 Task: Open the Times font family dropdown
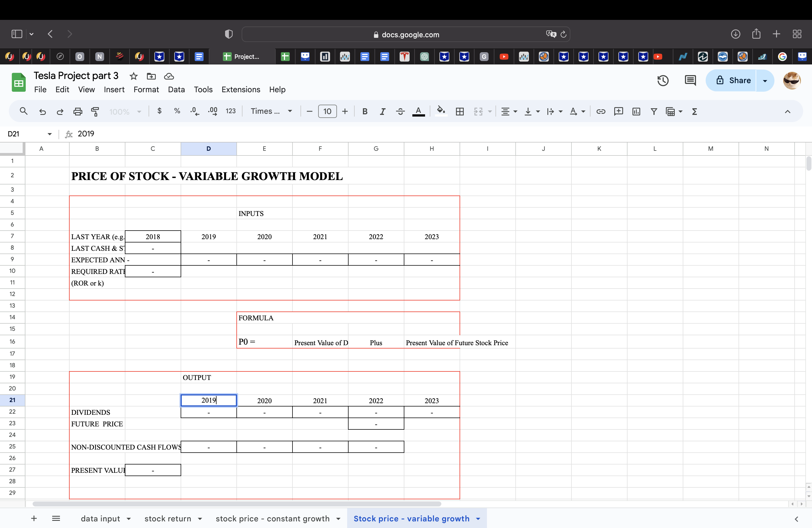tap(271, 111)
